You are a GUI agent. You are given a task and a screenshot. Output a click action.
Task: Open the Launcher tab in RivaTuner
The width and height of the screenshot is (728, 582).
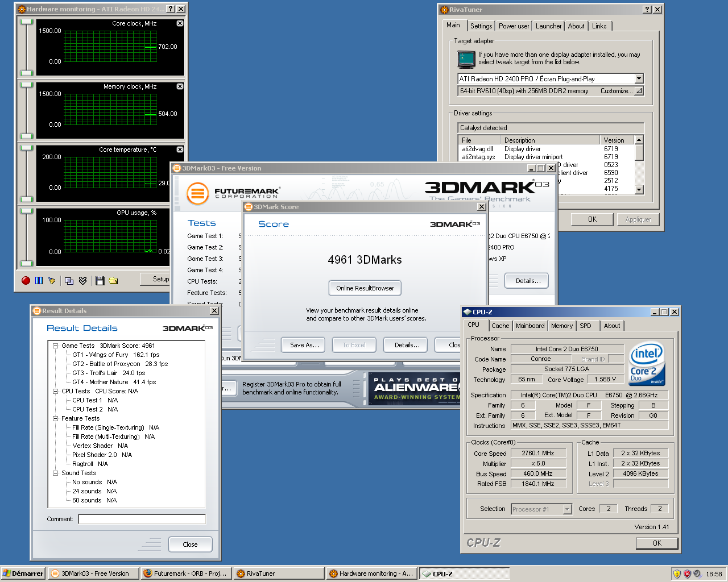549,26
